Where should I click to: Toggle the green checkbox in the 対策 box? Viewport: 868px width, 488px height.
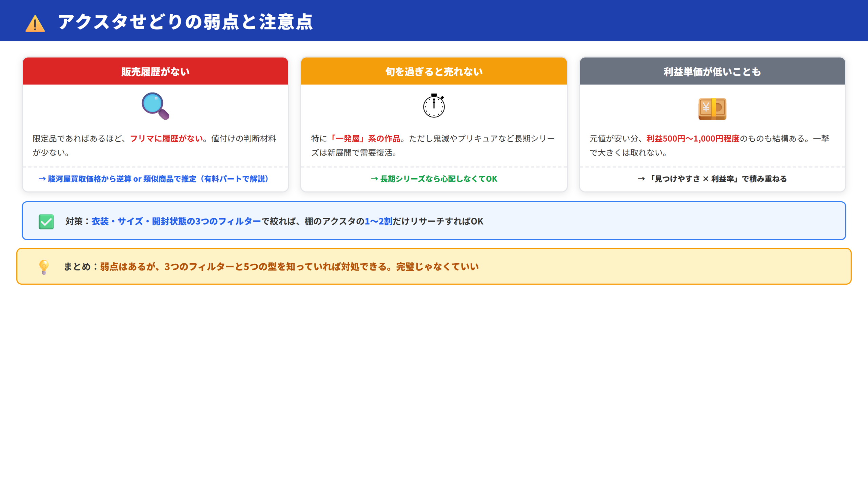pyautogui.click(x=46, y=222)
